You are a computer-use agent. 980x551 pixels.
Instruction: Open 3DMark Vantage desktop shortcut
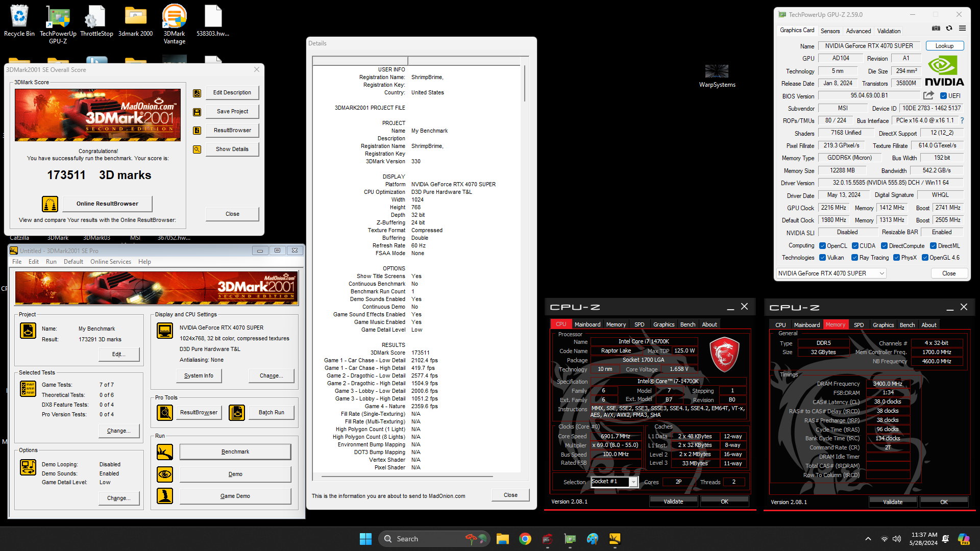click(174, 24)
